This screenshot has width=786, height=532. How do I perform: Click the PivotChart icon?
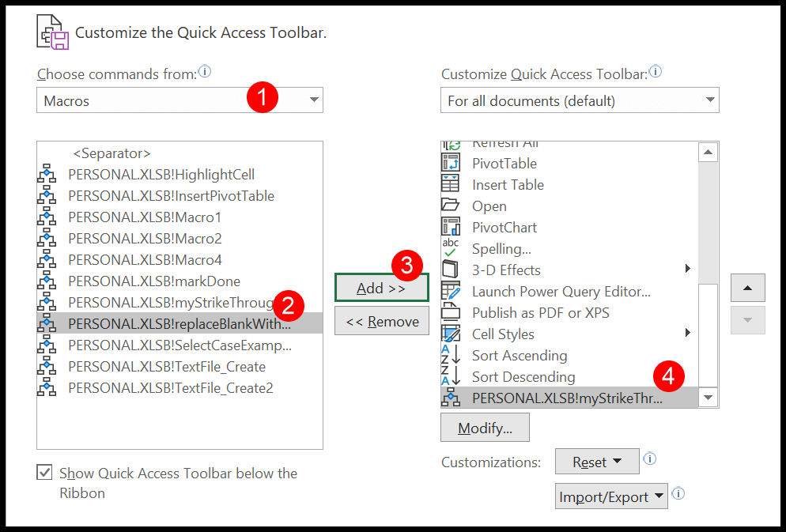point(450,227)
